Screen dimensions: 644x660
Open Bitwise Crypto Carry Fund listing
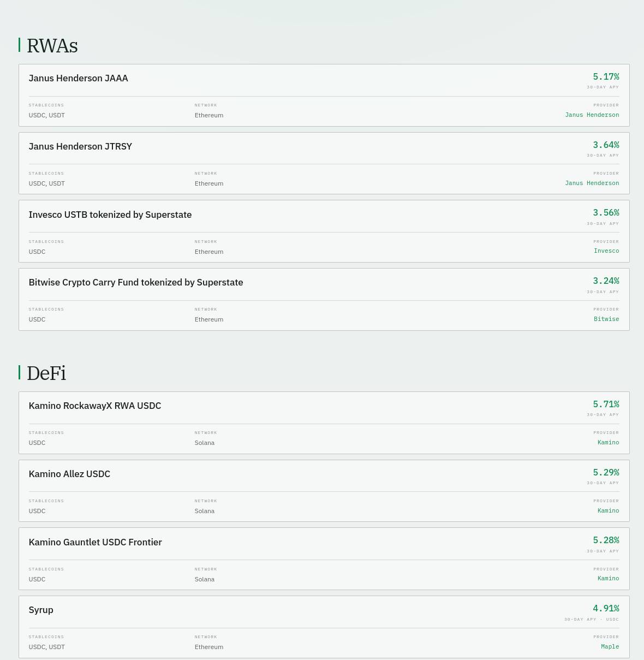click(x=136, y=282)
